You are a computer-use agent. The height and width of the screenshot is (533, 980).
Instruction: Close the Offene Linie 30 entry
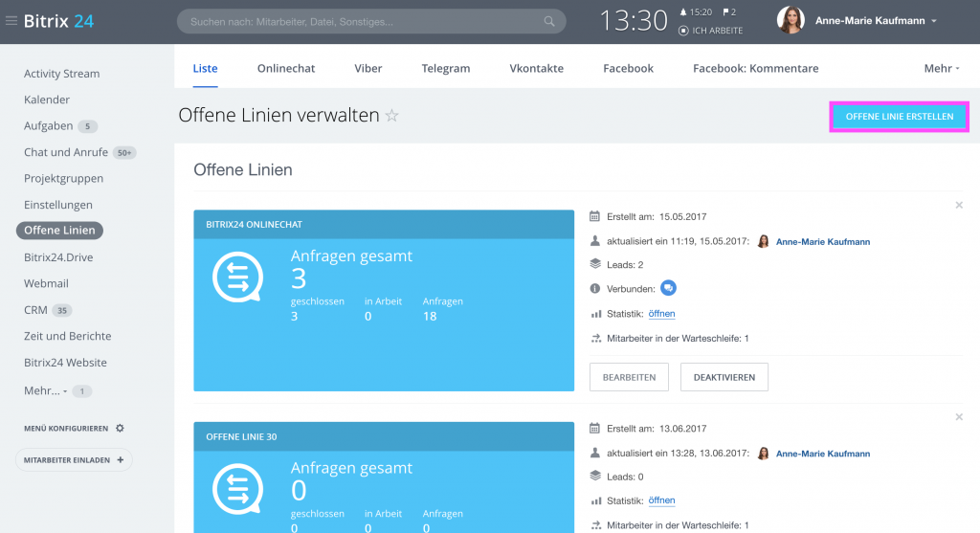tap(959, 417)
